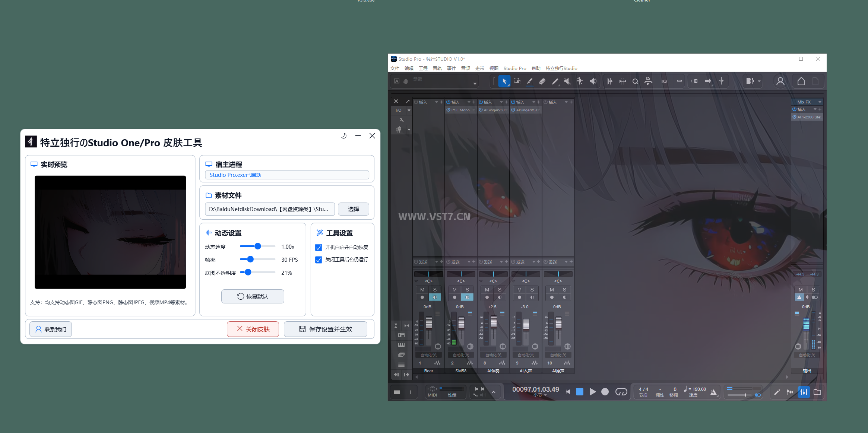
Task: Open the Edit pencil icon at bottom right
Action: coord(777,392)
